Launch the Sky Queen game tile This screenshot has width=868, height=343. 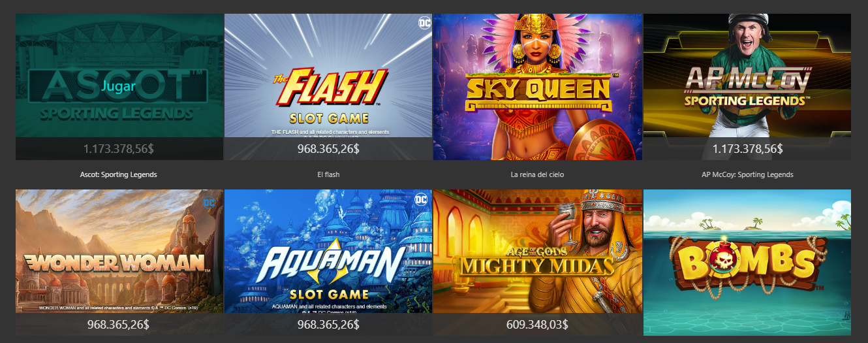tap(537, 87)
